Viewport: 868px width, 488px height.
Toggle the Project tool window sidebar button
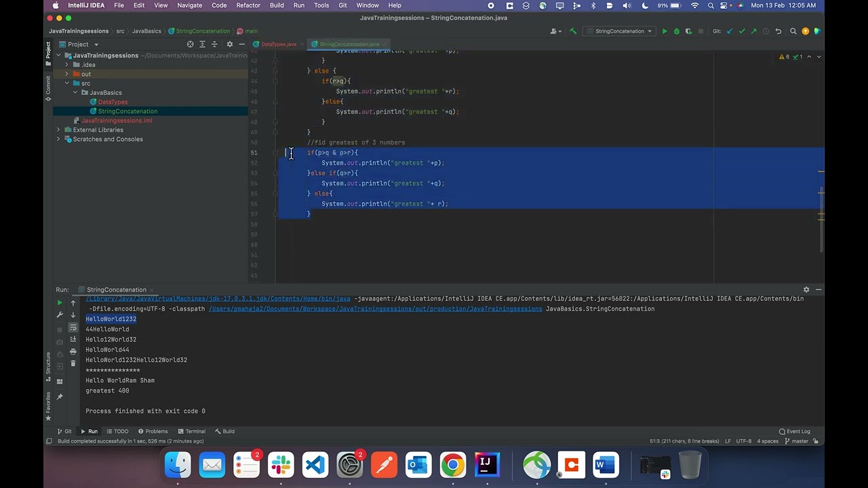pos(48,54)
